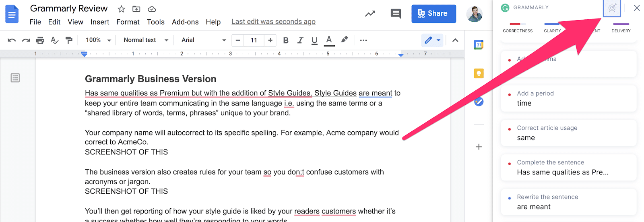Screen dimensions: 644x222
Task: Show more toolbar options
Action: pos(363,40)
